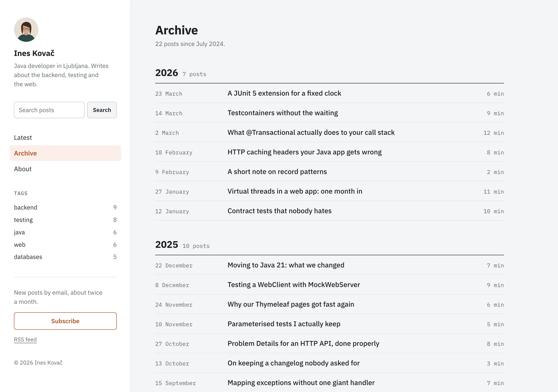Viewport: 558px width, 392px height.
Task: Click the Search button
Action: [102, 110]
